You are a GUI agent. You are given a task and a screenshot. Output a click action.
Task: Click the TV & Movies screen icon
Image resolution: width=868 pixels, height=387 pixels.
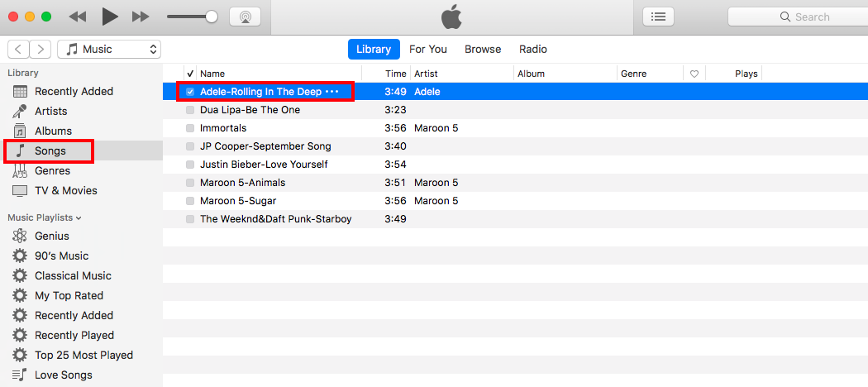tap(20, 191)
